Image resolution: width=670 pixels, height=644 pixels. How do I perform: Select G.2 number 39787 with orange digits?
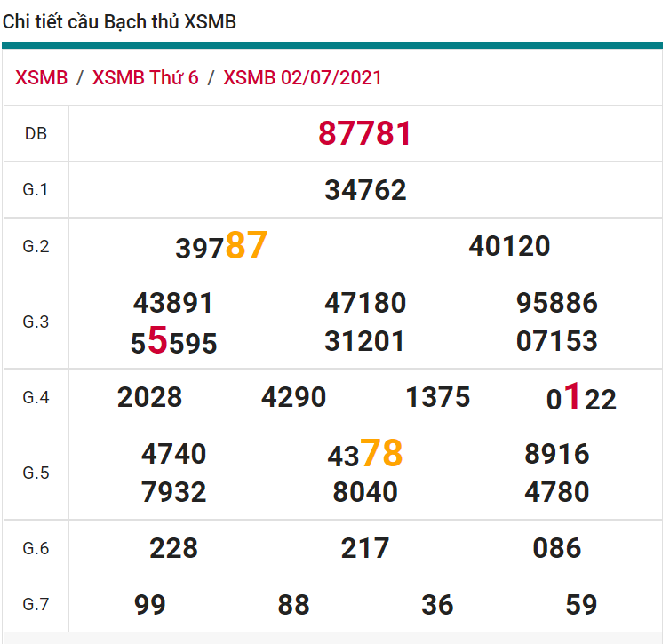[x=221, y=246]
